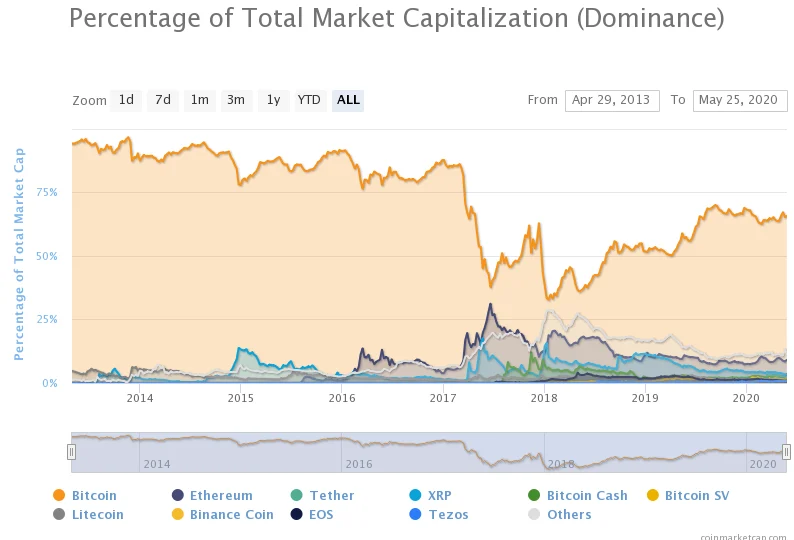Click the Tezos blue legend dot
Viewport: 794px width, 540px height.
(x=415, y=514)
